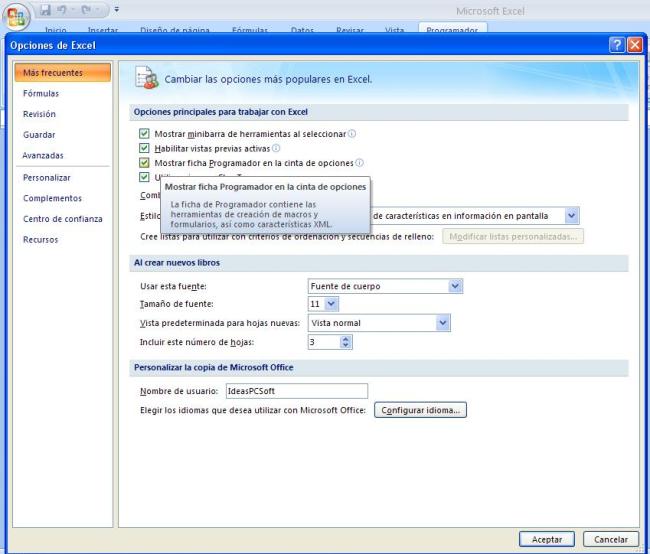650x554 pixels.
Task: Open Vista predeterminada para hojas nuevas dropdown
Action: (443, 323)
